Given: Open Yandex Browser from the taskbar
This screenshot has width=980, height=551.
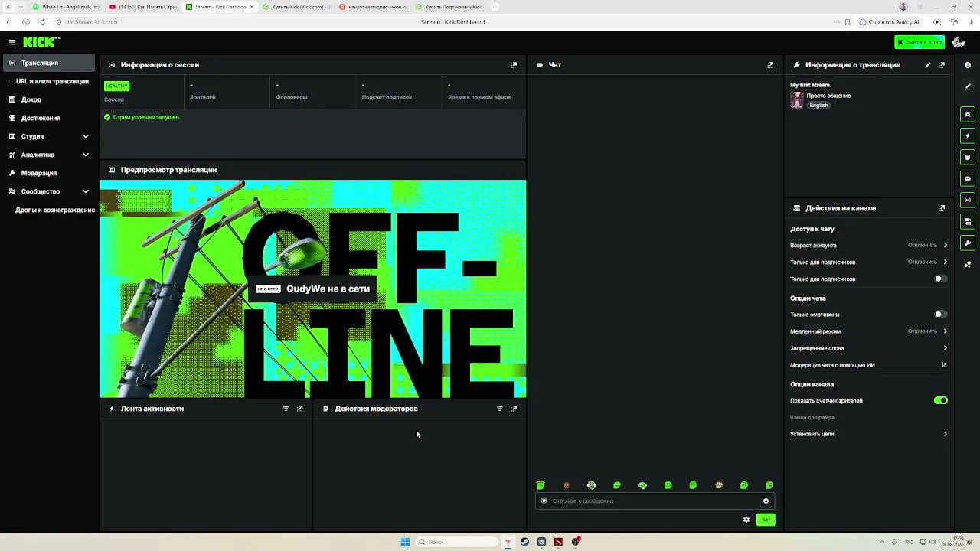Looking at the screenshot, I should pyautogui.click(x=507, y=542).
